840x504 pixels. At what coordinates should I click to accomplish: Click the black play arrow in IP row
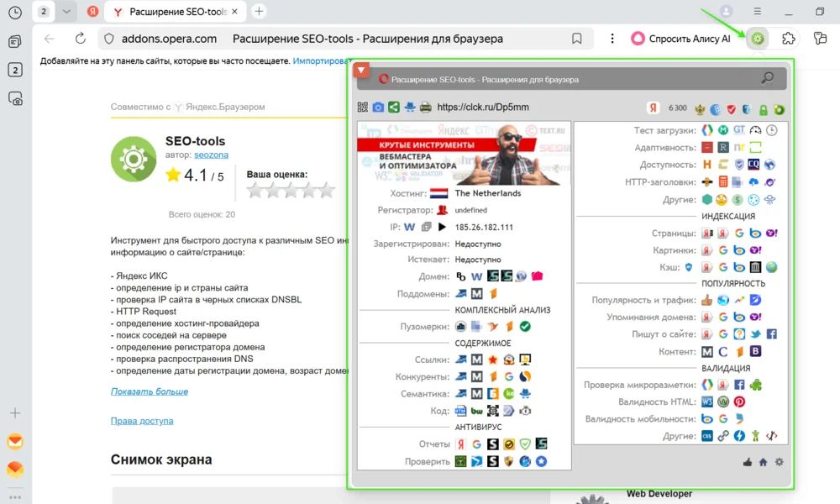pos(442,227)
